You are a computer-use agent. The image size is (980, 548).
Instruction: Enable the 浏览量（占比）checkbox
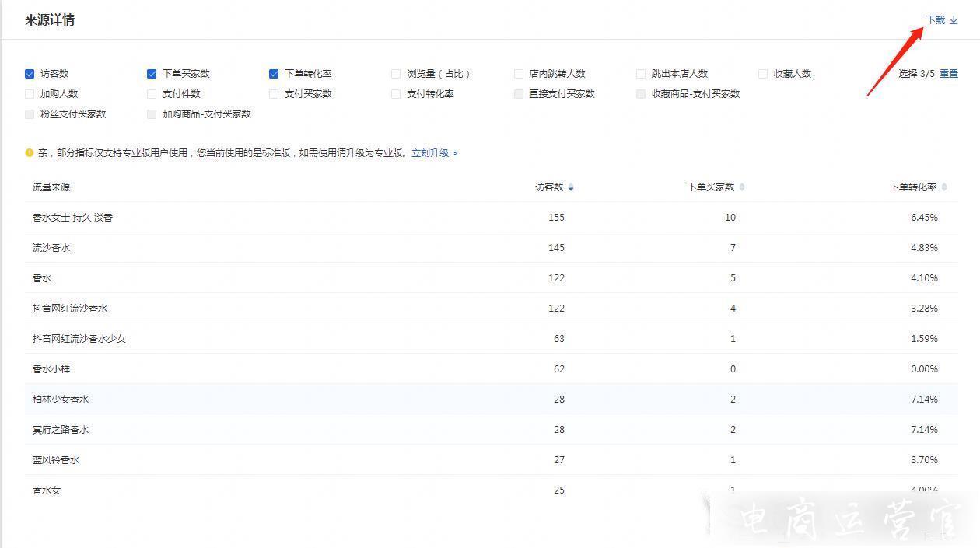[x=396, y=73]
